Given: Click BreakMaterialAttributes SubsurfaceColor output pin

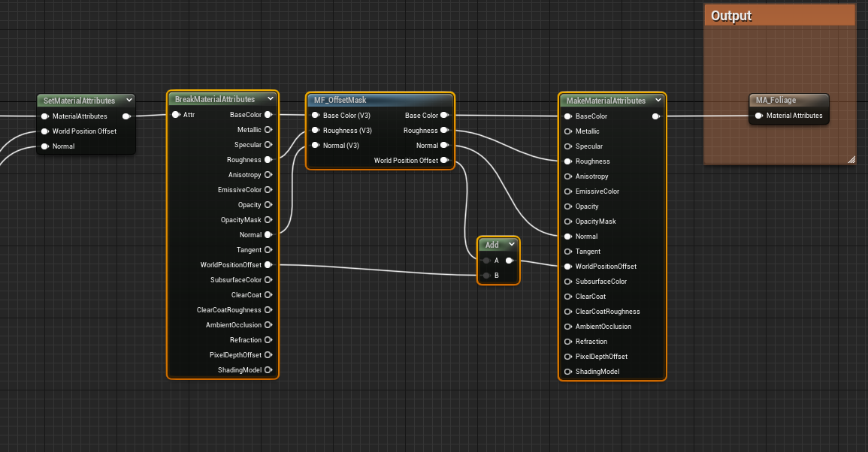Looking at the screenshot, I should click(x=268, y=279).
